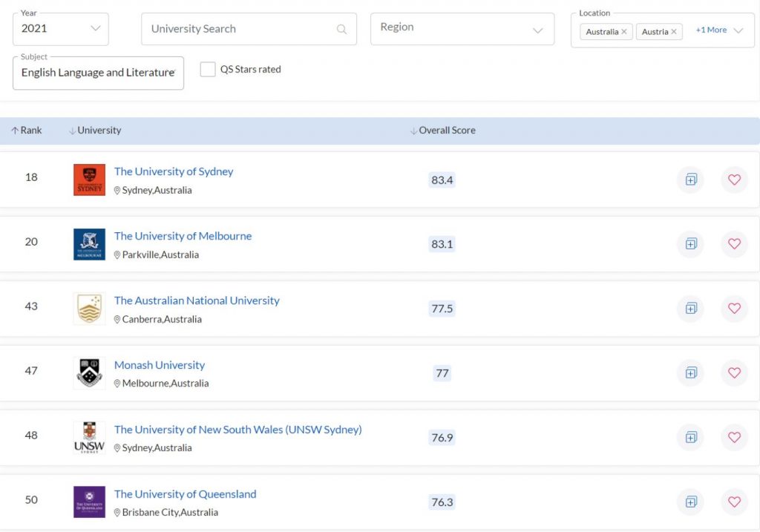Click the Australian National University logo
This screenshot has height=532, width=760.
89,309
